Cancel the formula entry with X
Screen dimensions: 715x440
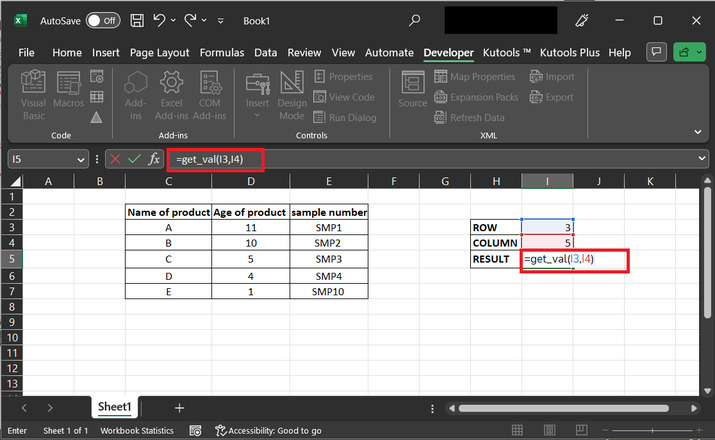(x=115, y=159)
